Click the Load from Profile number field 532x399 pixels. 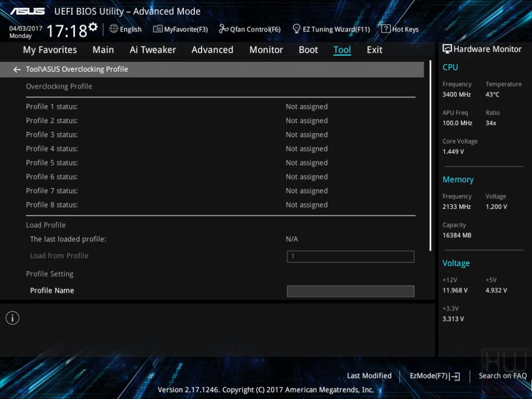coord(350,257)
